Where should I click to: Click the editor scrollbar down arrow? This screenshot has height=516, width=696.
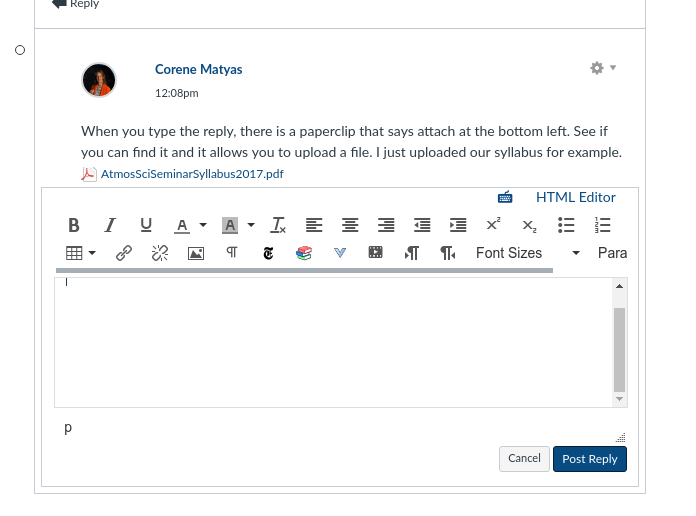[620, 399]
